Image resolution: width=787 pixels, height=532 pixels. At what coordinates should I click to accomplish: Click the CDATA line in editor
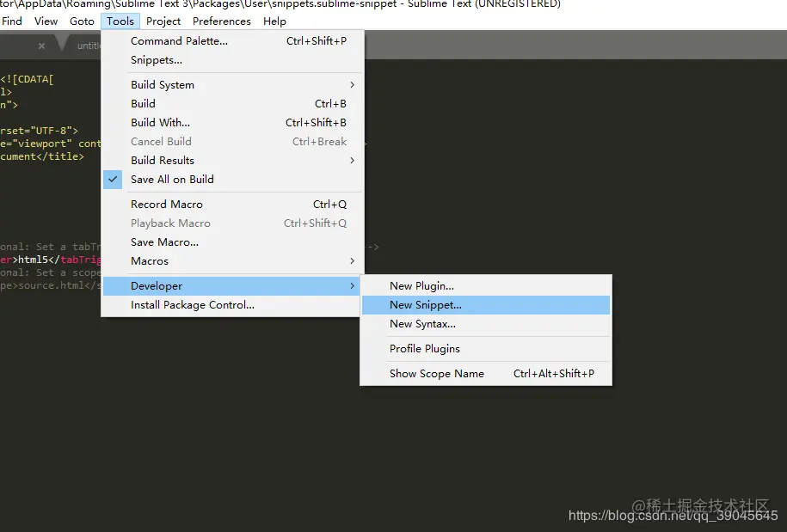pyautogui.click(x=27, y=79)
